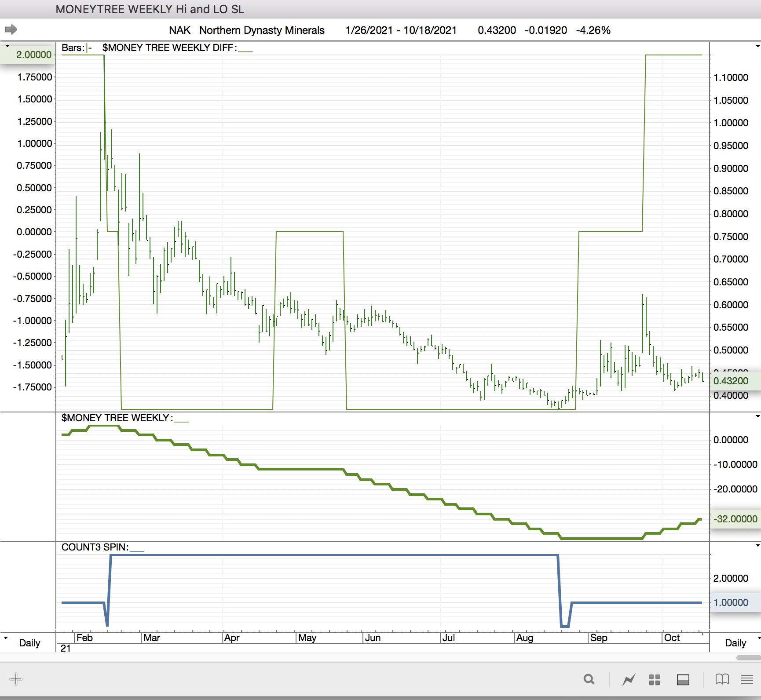Select the chart line icon

[x=629, y=679]
